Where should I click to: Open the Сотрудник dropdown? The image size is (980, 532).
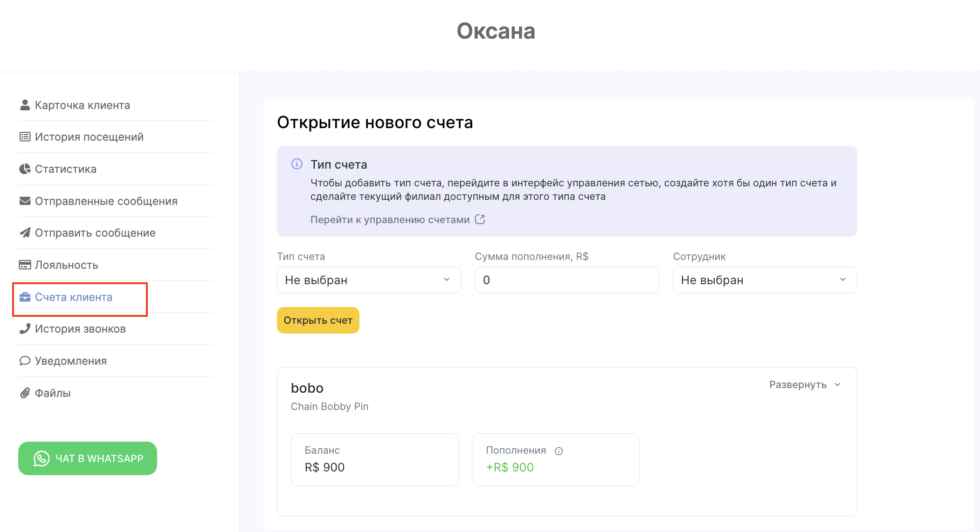click(x=765, y=280)
